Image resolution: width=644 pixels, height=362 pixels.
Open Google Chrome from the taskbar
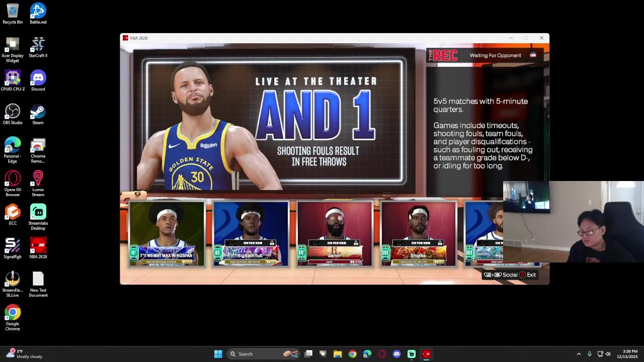coord(352,354)
